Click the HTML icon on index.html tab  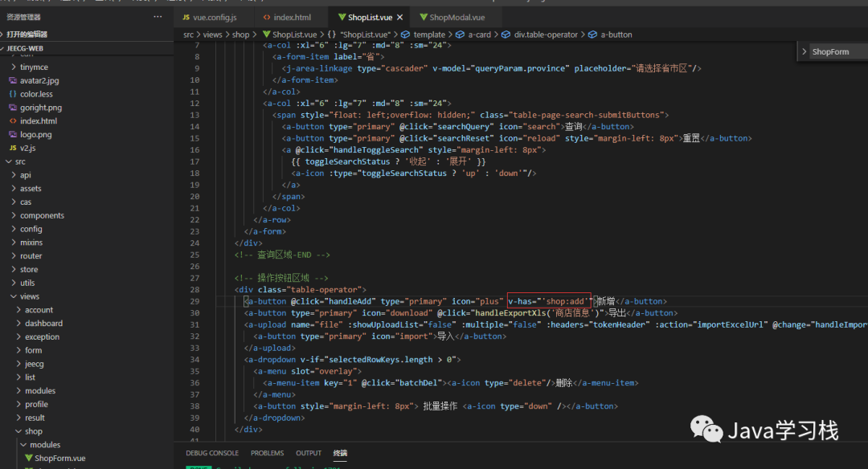(267, 17)
